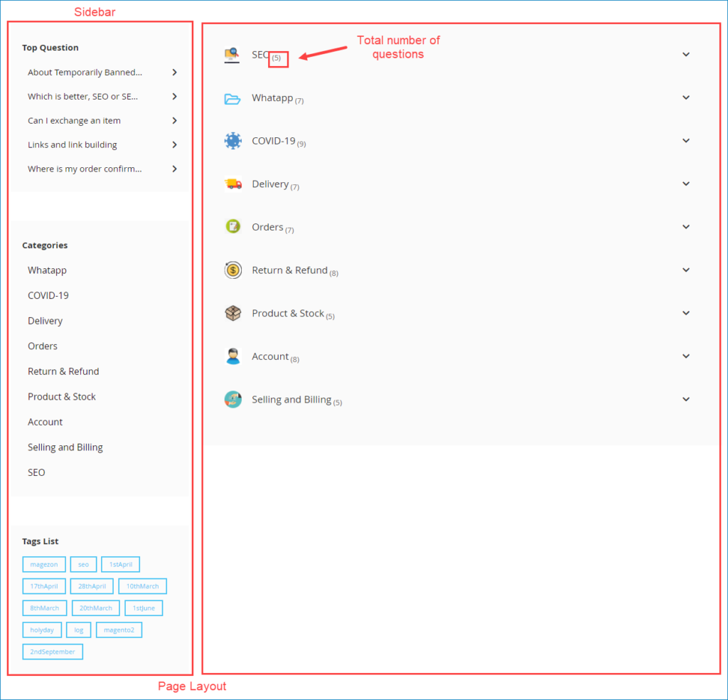Select the magezon tag
728x700 pixels.
44,564
